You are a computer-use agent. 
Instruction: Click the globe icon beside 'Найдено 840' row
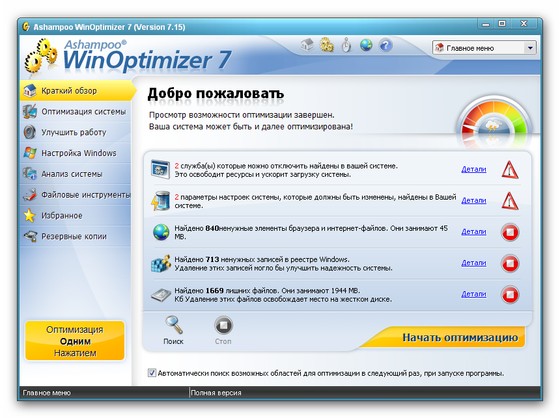pyautogui.click(x=161, y=232)
